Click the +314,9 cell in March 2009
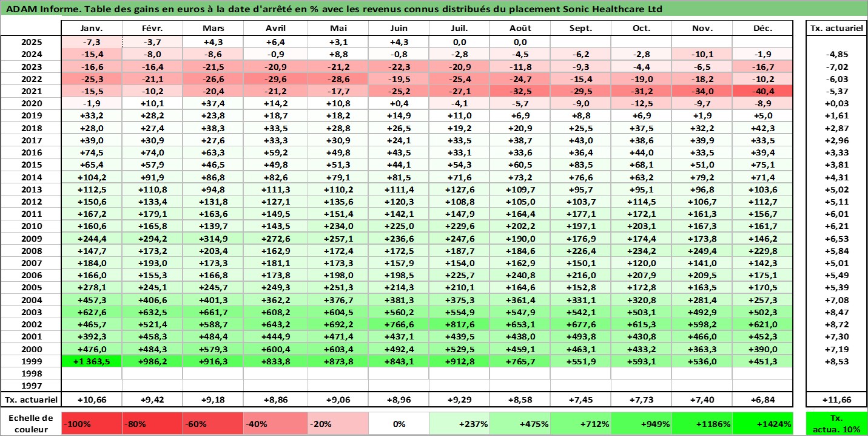Screen dimensions: 868x436 pyautogui.click(x=214, y=239)
